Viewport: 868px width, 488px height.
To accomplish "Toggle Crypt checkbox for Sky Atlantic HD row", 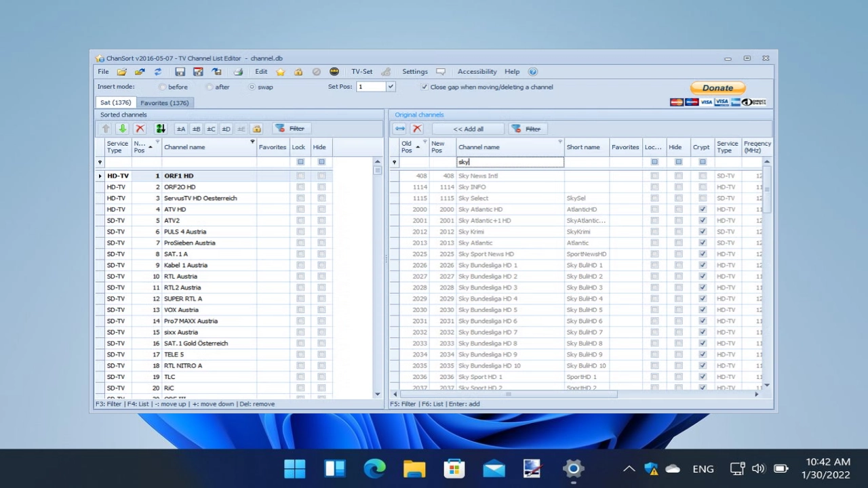I will (703, 209).
